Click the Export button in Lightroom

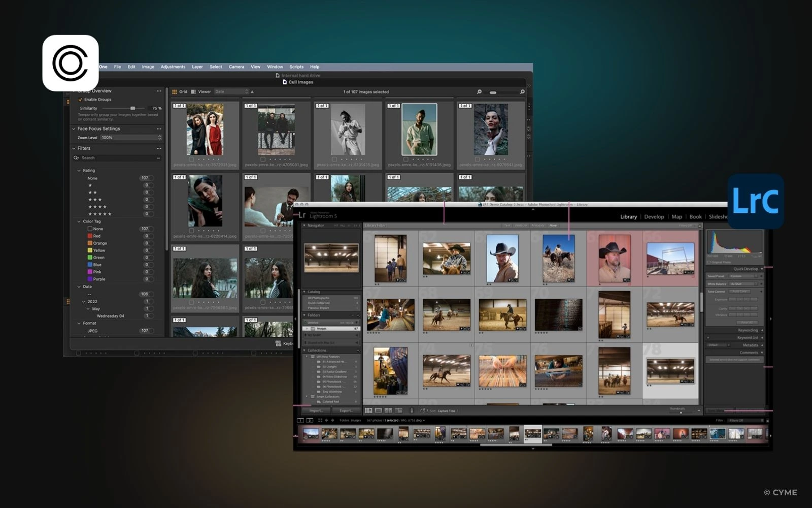346,410
